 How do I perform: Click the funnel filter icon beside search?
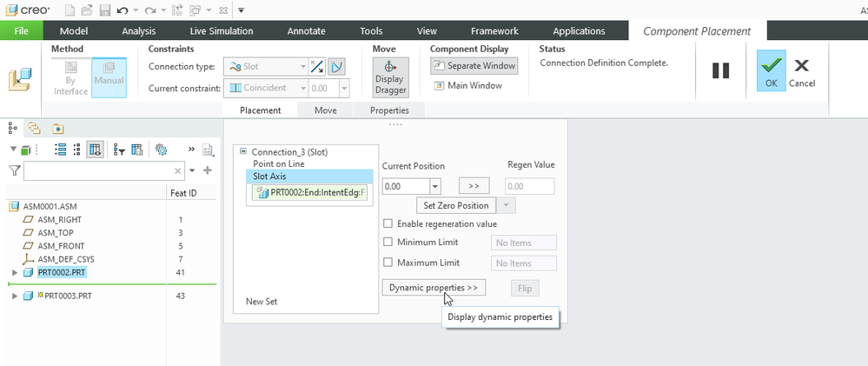[x=15, y=170]
